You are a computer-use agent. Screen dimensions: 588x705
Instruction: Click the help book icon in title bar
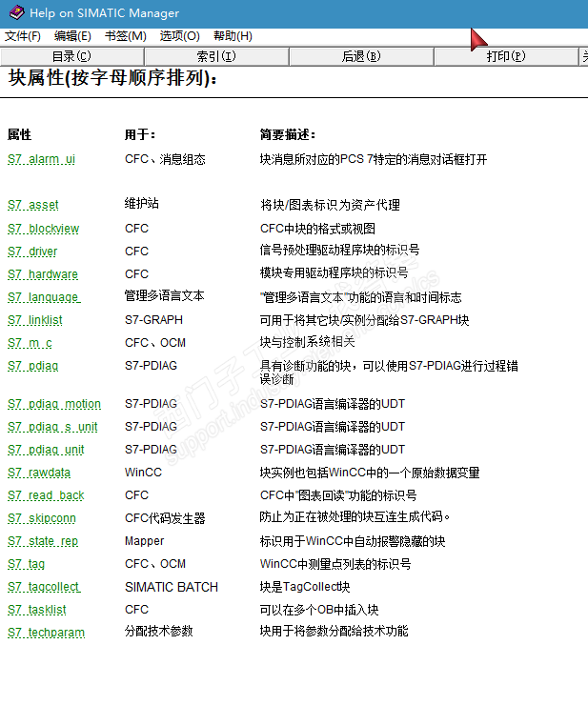click(16, 12)
